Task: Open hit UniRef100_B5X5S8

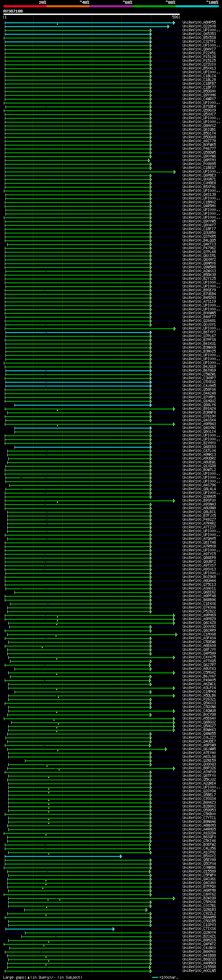Action: click(199, 38)
